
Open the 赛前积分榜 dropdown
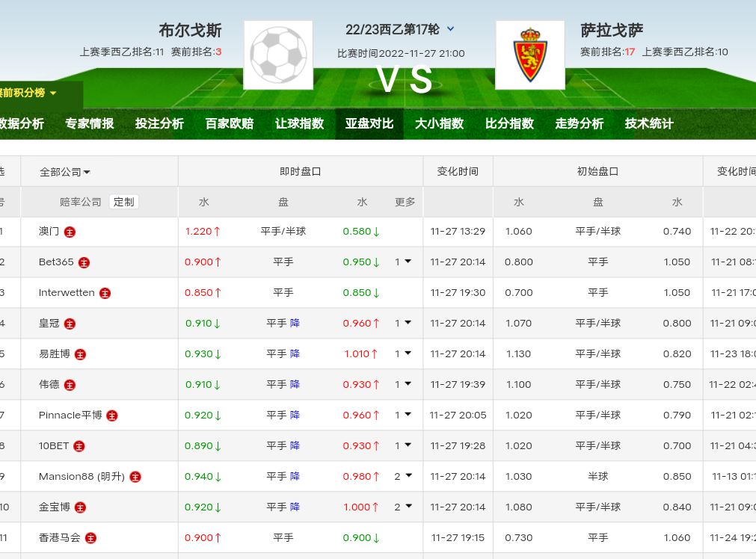tap(30, 93)
